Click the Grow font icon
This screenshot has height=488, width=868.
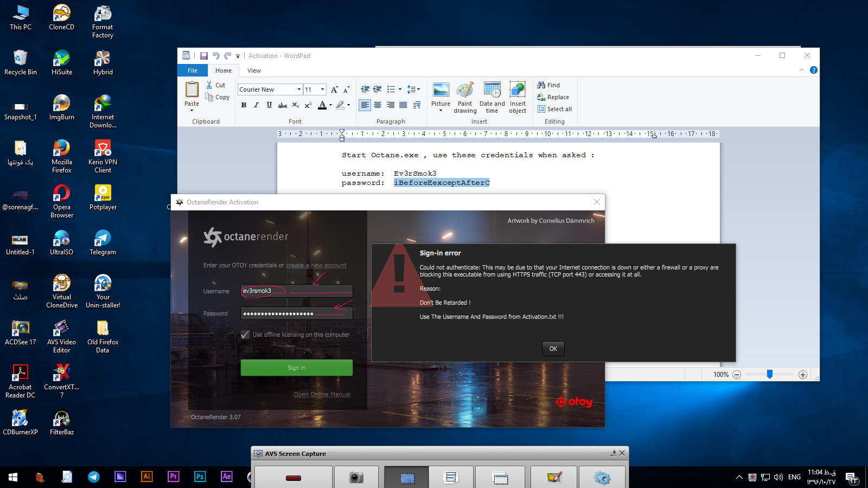pos(334,89)
